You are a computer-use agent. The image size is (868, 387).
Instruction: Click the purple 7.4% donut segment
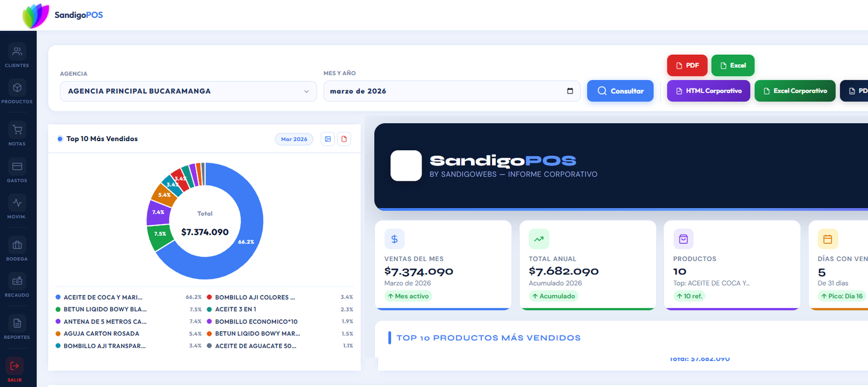[x=157, y=213]
